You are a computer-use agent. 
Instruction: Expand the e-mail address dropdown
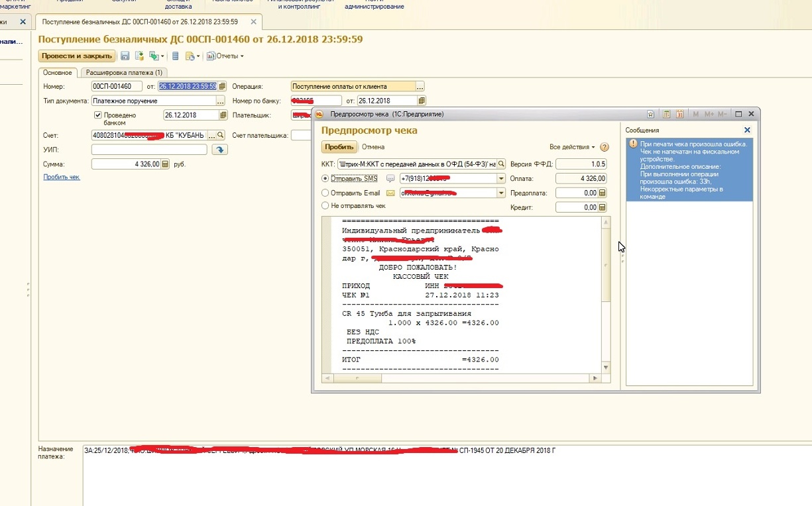(x=502, y=193)
